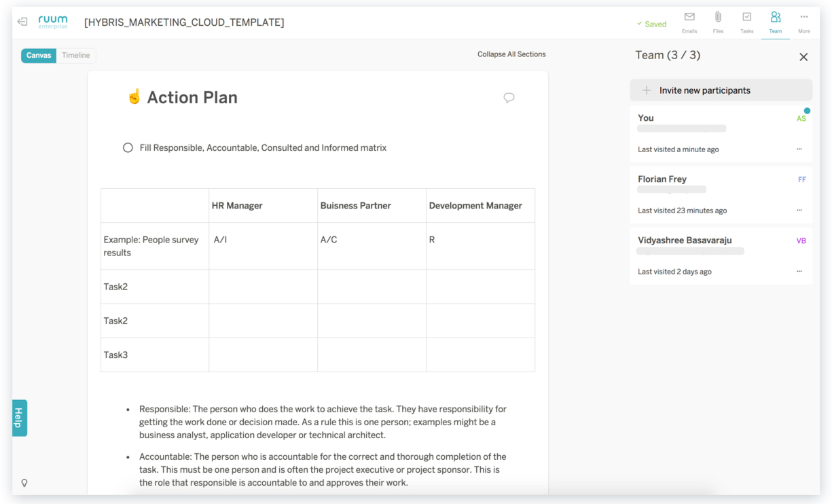The width and height of the screenshot is (832, 504).
Task: Select the Team tab
Action: click(775, 21)
